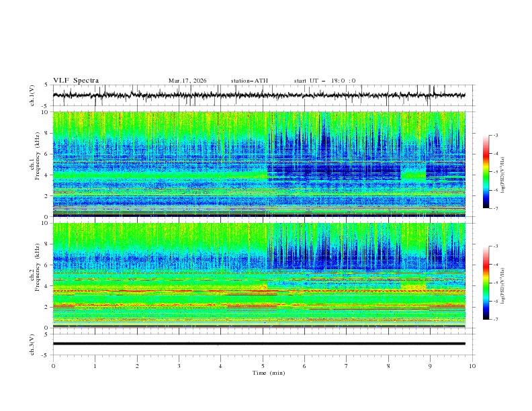The width and height of the screenshot is (532, 411).
Task: Click the "VLF Spectra" title text
Action: pyautogui.click(x=76, y=81)
